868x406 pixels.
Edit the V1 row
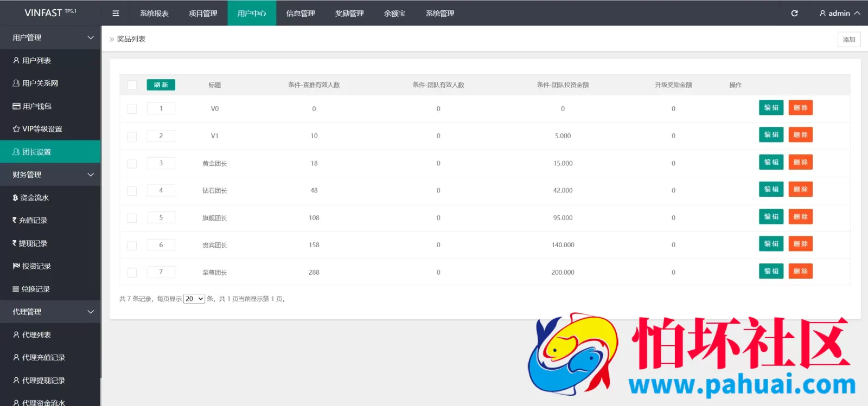click(771, 135)
